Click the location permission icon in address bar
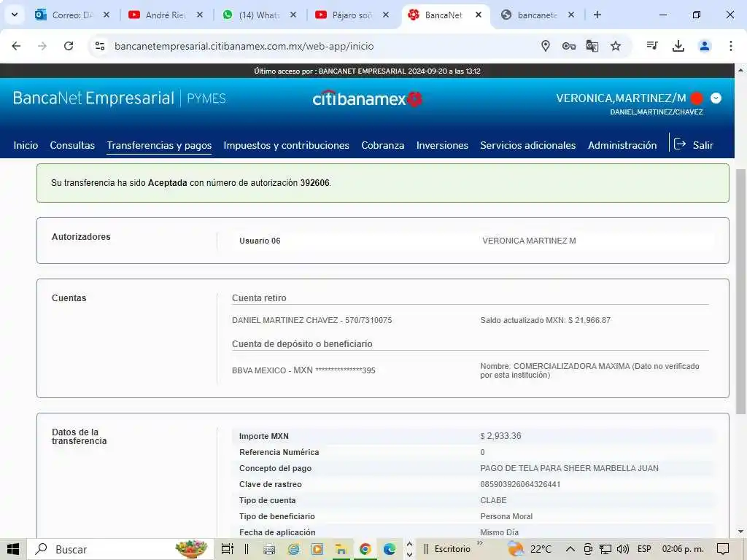 (x=546, y=46)
